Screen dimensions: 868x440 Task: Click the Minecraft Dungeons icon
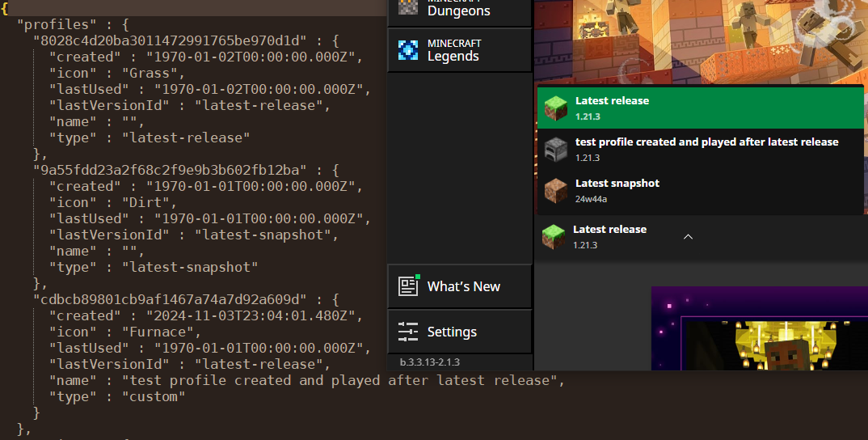point(408,6)
